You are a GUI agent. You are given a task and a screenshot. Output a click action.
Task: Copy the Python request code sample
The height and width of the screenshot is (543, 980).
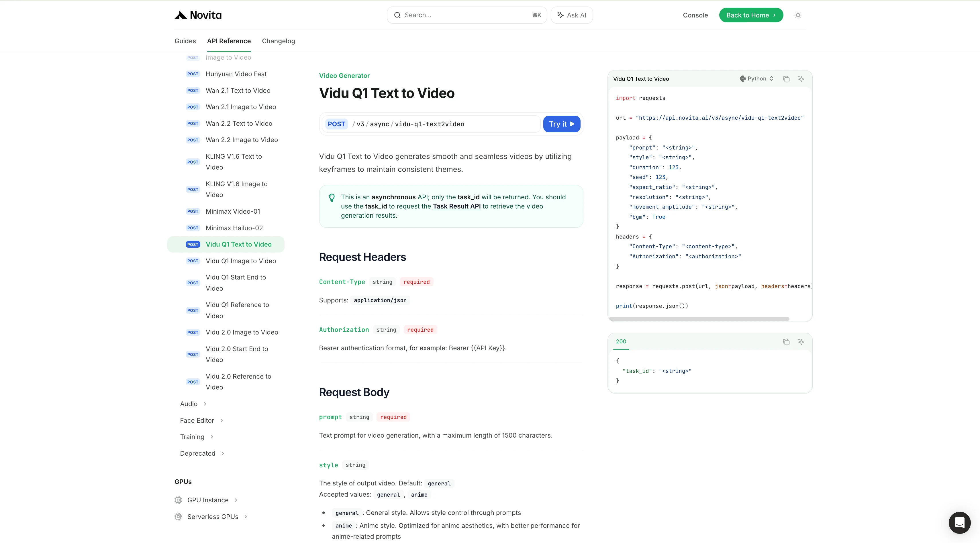coord(786,79)
